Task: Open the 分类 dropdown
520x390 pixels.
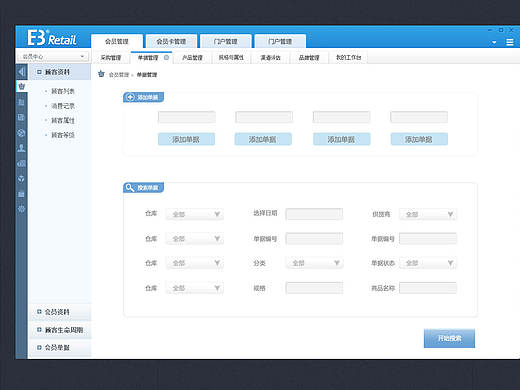Action: coord(314,263)
